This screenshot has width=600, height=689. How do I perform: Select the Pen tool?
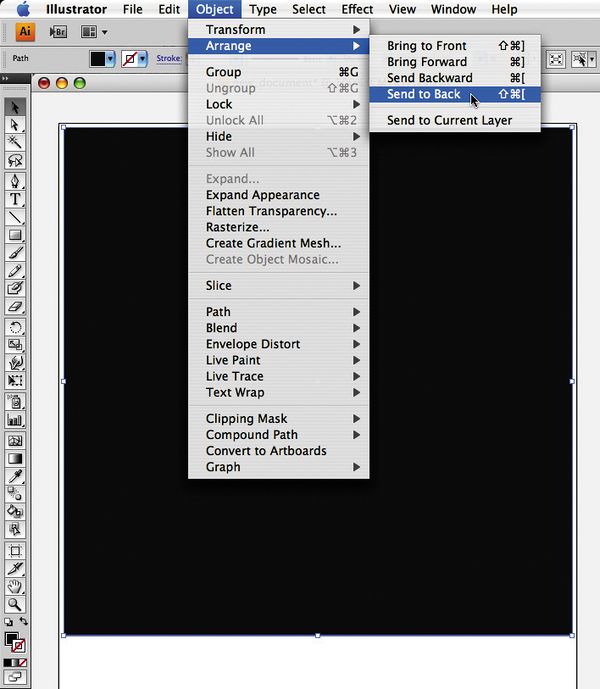pyautogui.click(x=16, y=181)
